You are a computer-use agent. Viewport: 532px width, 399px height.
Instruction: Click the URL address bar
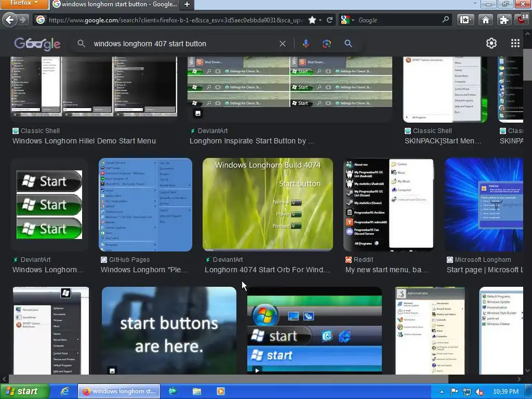pos(177,20)
